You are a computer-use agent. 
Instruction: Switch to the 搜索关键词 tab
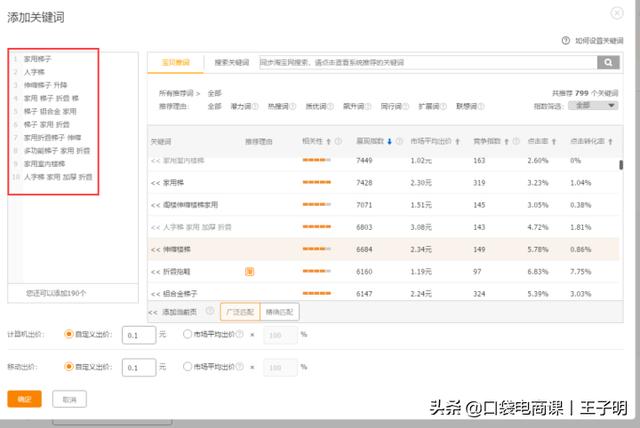231,62
